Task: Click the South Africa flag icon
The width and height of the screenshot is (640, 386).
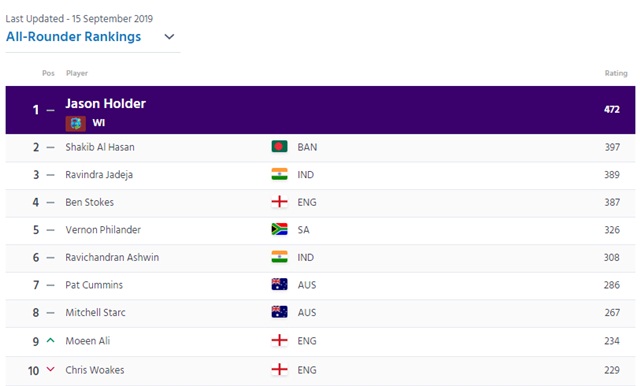Action: pos(279,229)
